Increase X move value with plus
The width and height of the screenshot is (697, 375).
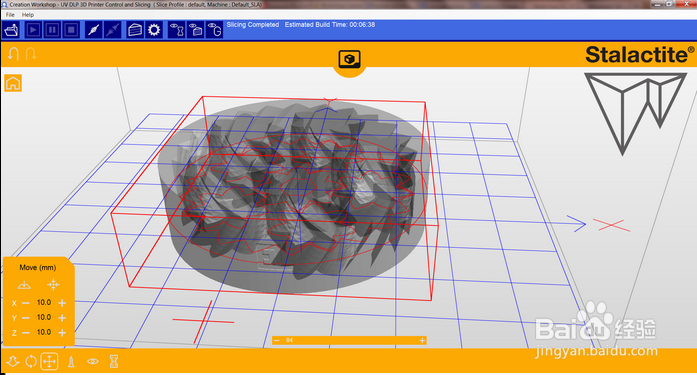point(62,303)
